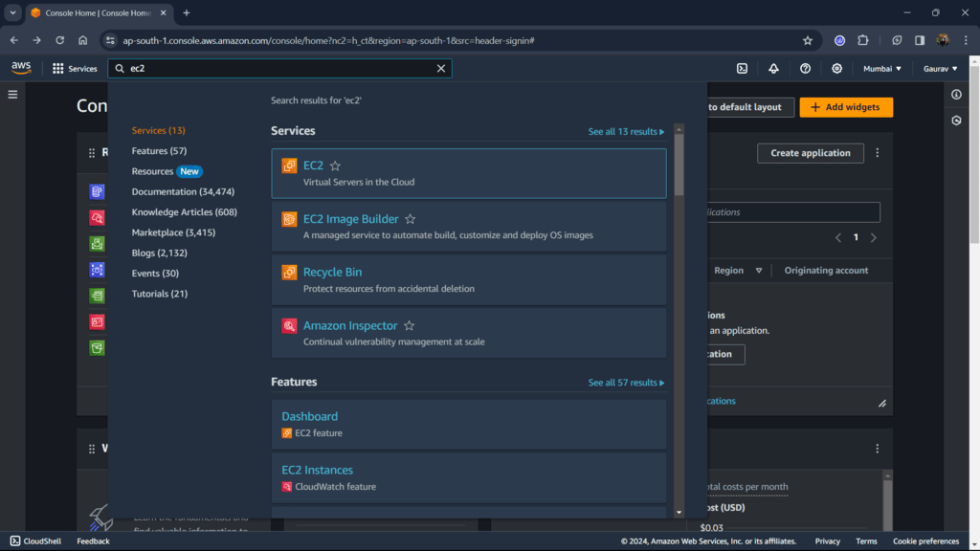The image size is (980, 551).
Task: Open cost widget three-dot menu
Action: pos(878,449)
